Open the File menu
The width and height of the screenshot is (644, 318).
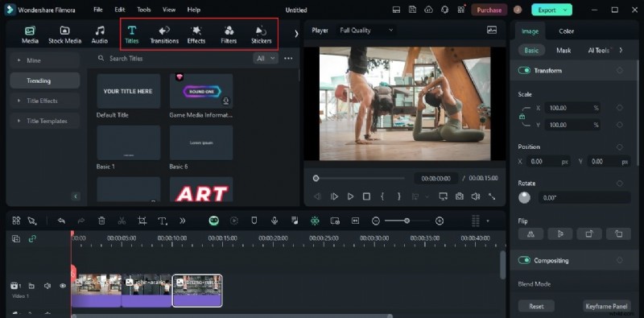98,10
